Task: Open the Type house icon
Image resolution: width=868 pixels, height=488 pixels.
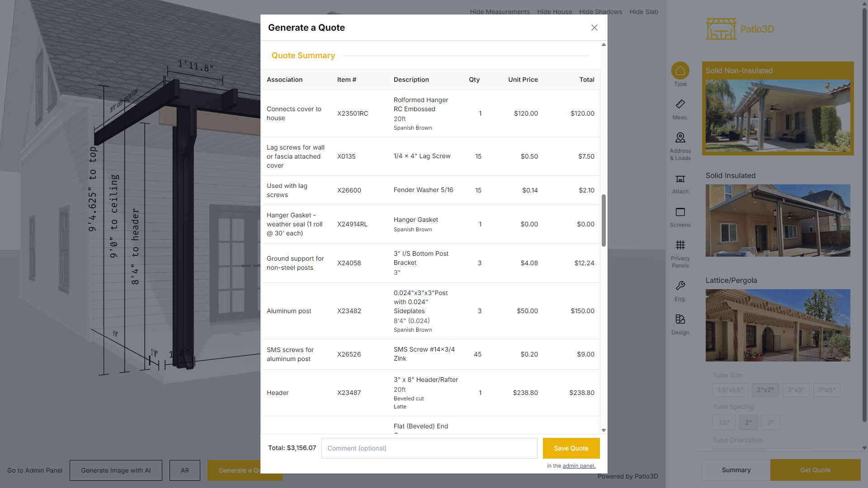Action: [x=680, y=71]
